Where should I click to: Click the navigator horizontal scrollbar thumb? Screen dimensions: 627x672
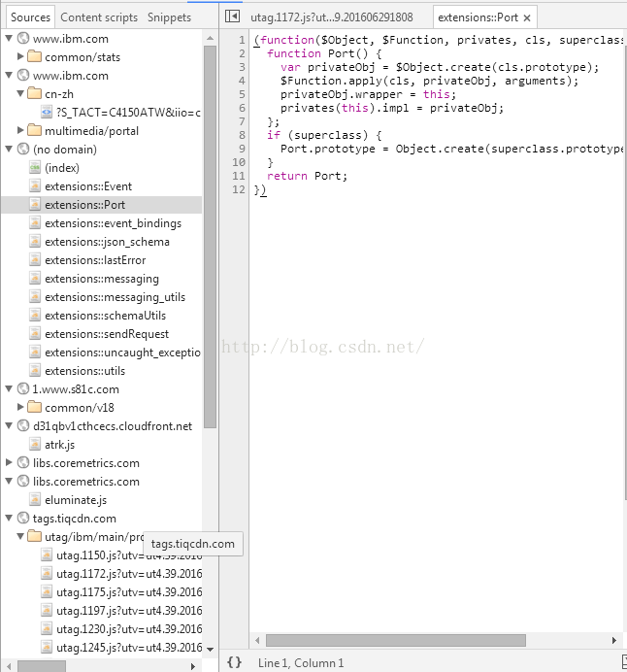[x=42, y=666]
